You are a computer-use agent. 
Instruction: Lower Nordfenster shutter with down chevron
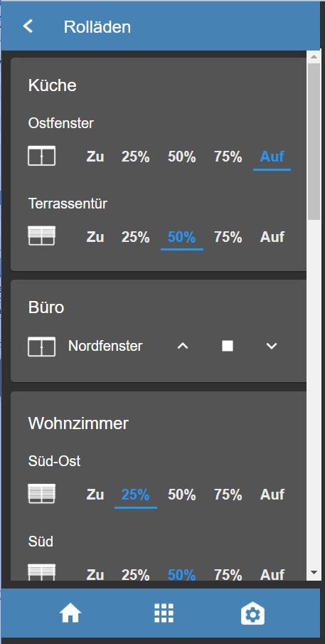(x=272, y=347)
